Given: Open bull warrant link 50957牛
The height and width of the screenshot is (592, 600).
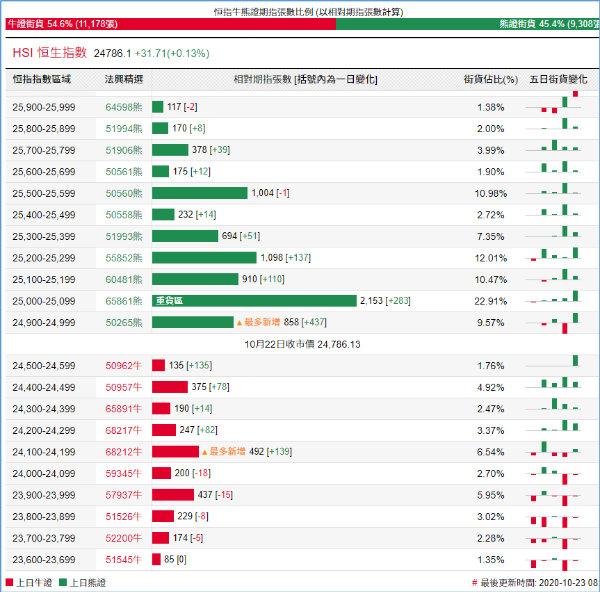Looking at the screenshot, I should [x=124, y=387].
